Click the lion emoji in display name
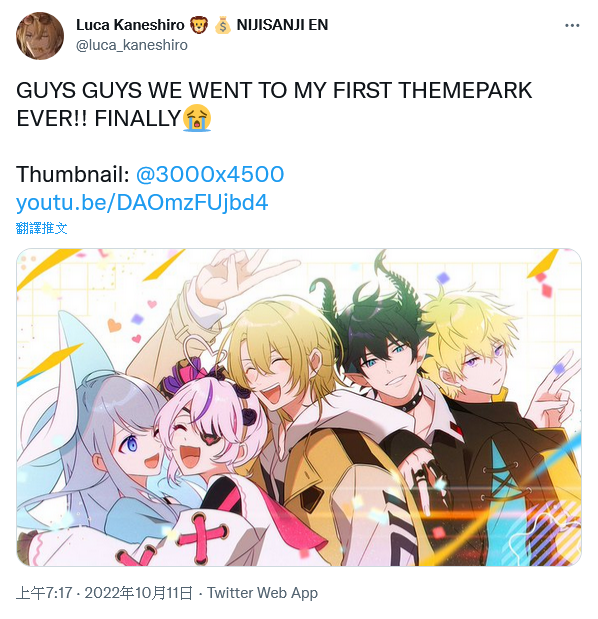The image size is (598, 619). click(199, 25)
